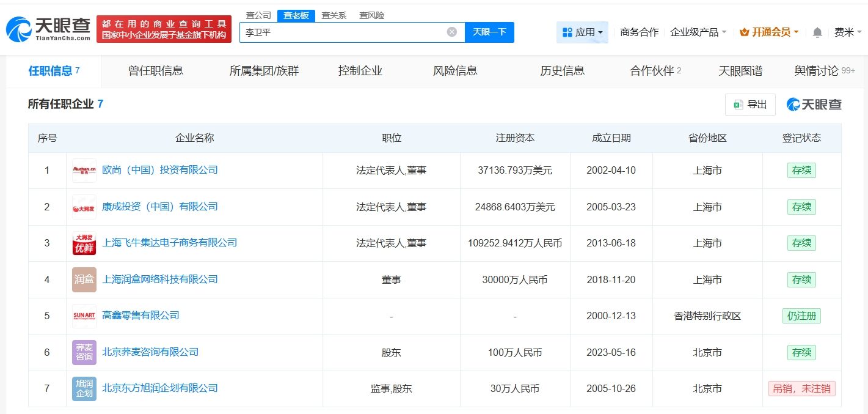This screenshot has height=414, width=868.
Task: Click the 大润发 logo for 康成投资
Action: click(84, 207)
